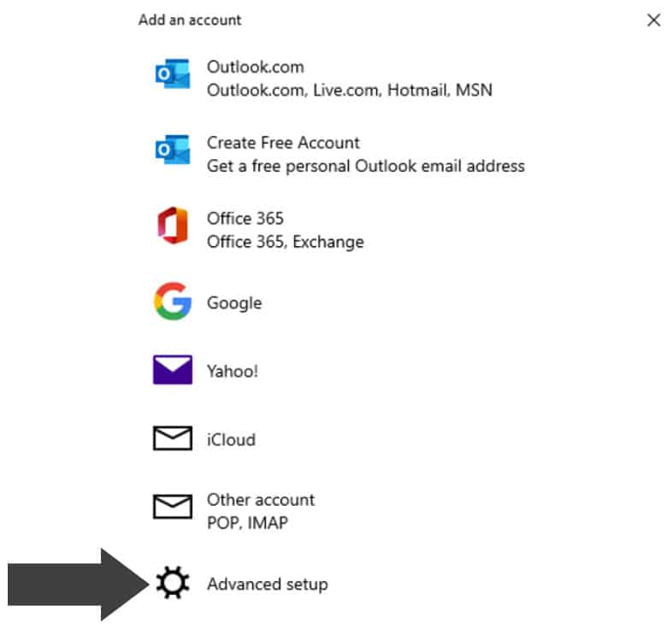Open the Advanced setup text link
Viewport: 672px width, 629px height.
pyautogui.click(x=267, y=585)
